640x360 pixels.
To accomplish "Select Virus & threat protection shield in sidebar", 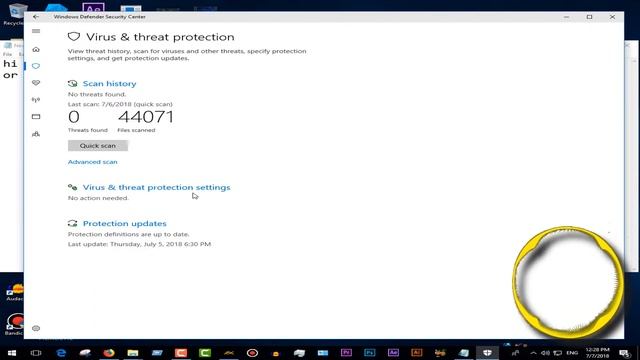I will point(36,66).
